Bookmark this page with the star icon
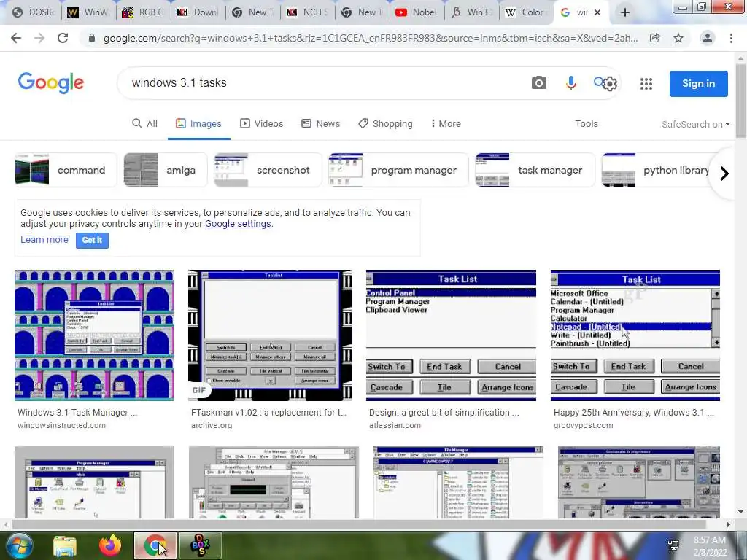The image size is (747, 560). click(x=678, y=38)
